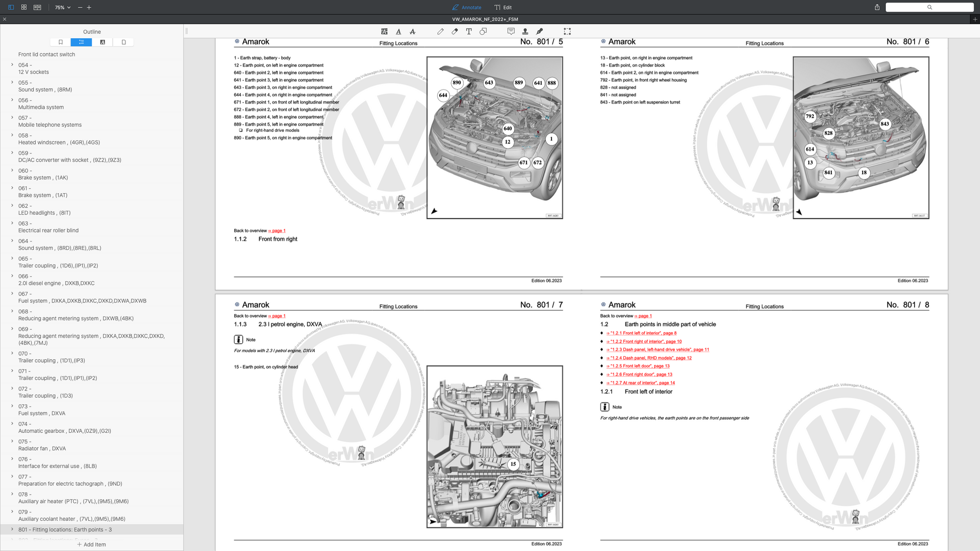Select 801 - Fitting locations: Earth points - 3
The image size is (980, 551).
[92, 529]
